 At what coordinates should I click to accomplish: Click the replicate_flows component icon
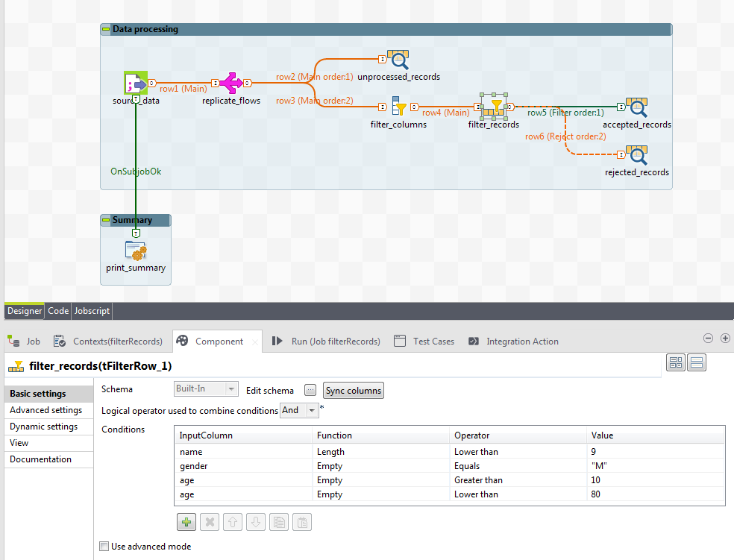point(231,83)
